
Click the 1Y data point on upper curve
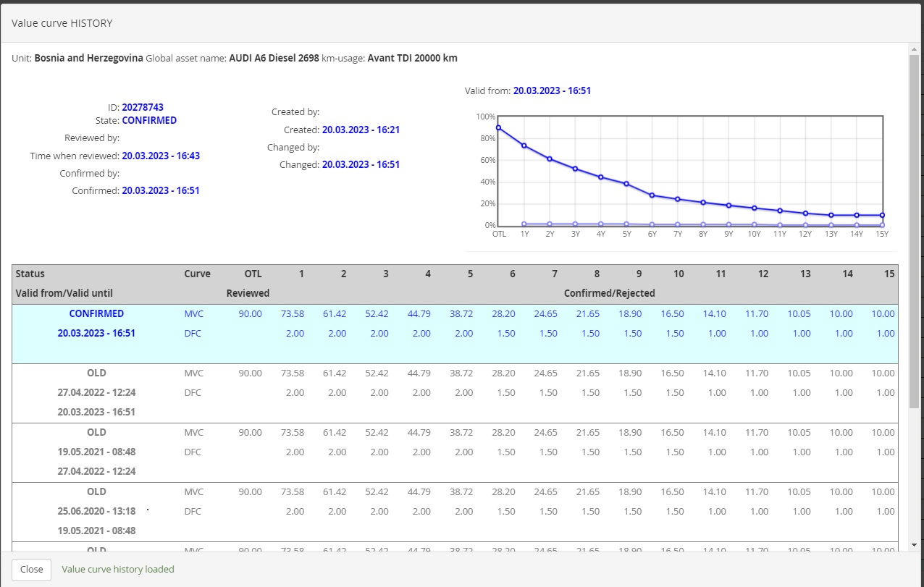524,145
